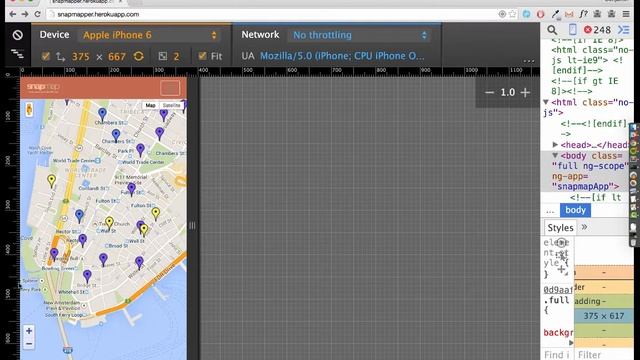This screenshot has width=640, height=360.
Task: Show the DevTools console drawer icon
Action: [624, 30]
